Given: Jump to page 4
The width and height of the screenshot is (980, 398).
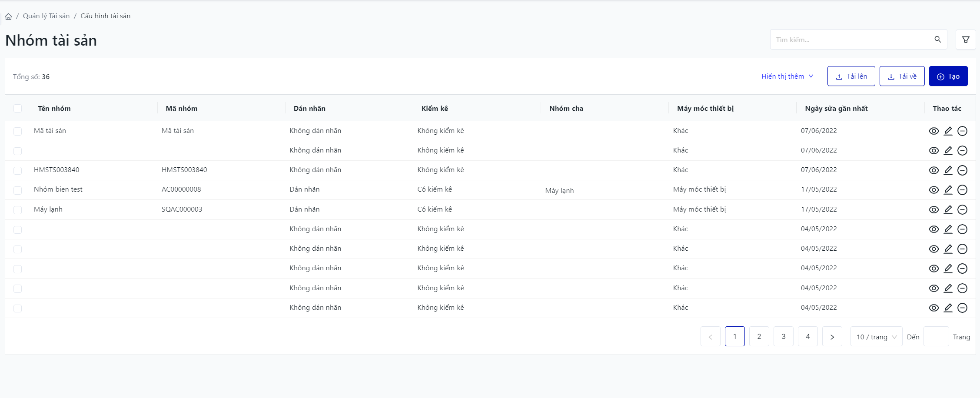Looking at the screenshot, I should coord(807,337).
